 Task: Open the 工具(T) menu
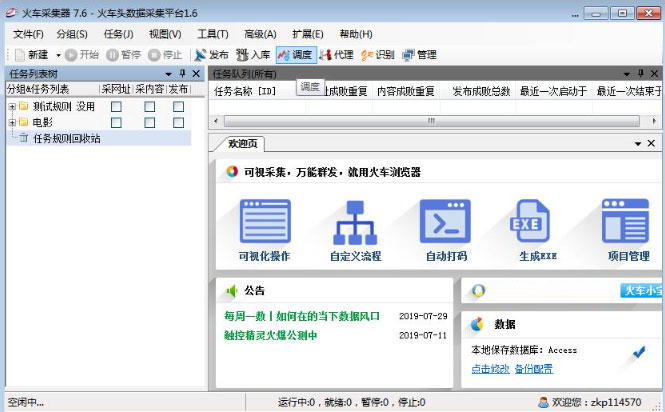[x=212, y=34]
